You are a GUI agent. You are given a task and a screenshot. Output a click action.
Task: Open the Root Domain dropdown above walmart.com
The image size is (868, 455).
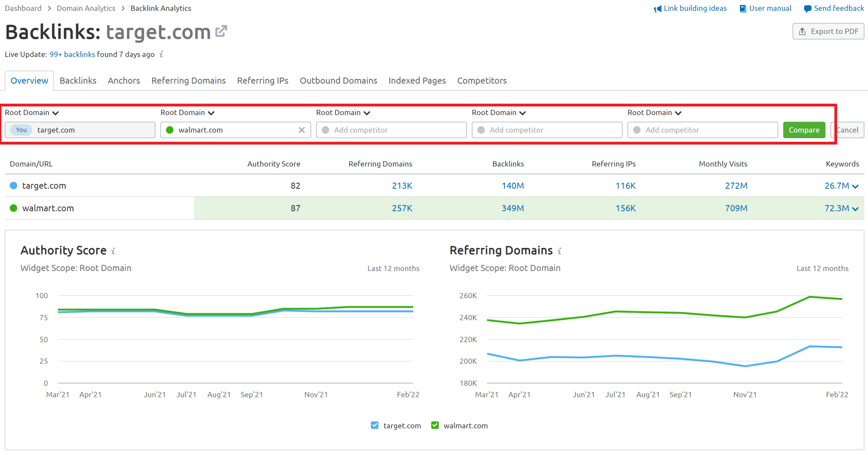187,113
